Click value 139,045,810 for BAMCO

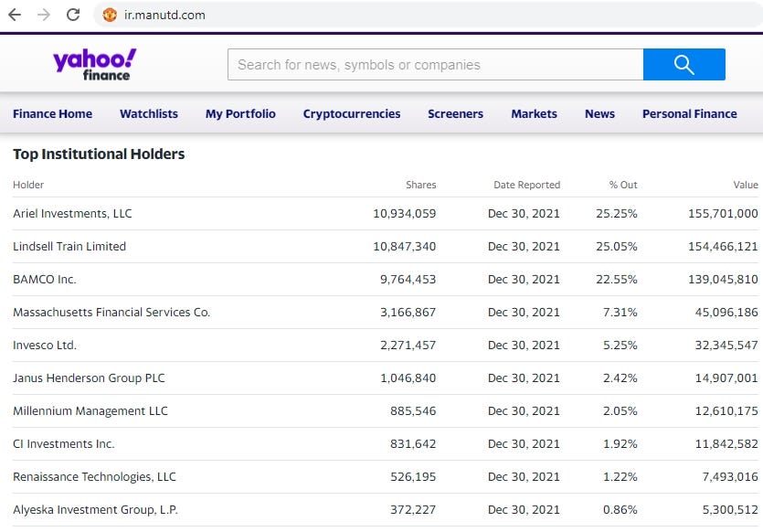coord(723,280)
